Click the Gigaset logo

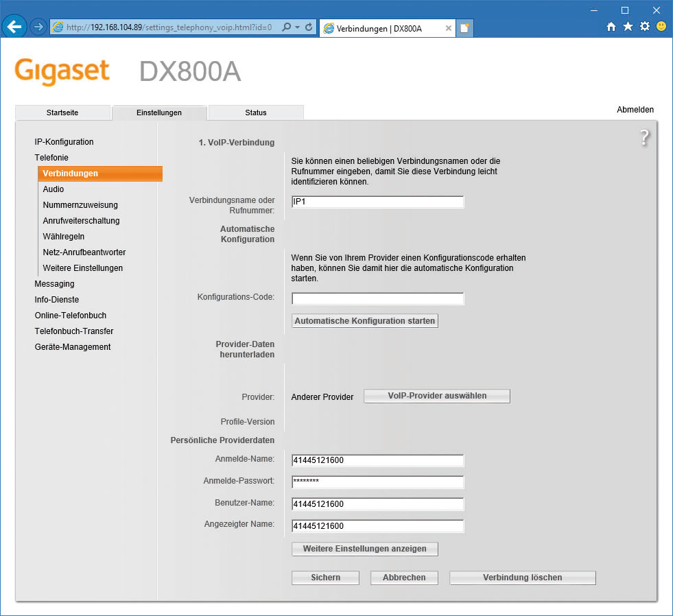62,71
